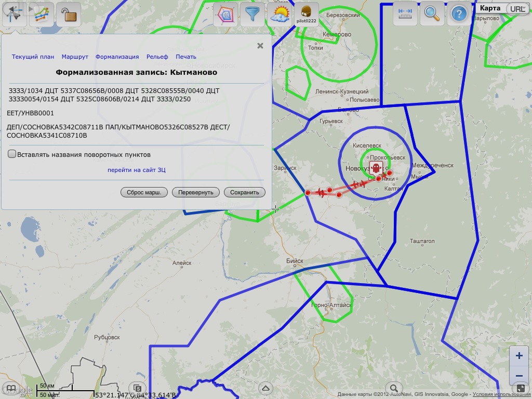
Task: Follow the 'перейти на сайт ЗЦ' link
Action: (137, 170)
